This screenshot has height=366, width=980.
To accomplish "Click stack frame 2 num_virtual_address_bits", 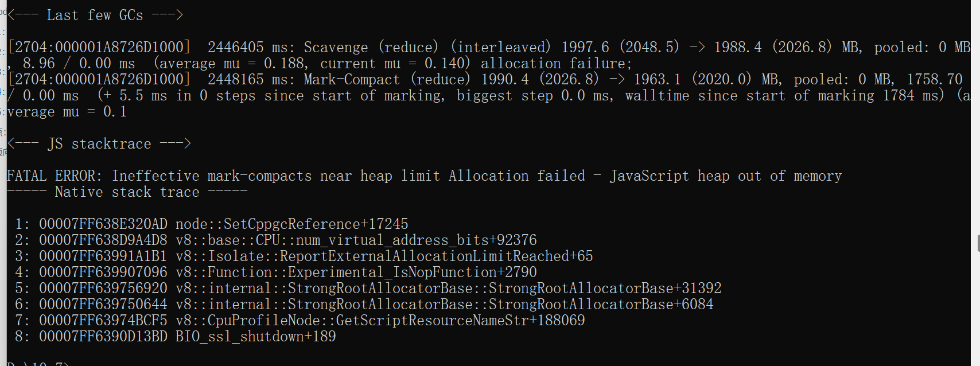I will 356,240.
